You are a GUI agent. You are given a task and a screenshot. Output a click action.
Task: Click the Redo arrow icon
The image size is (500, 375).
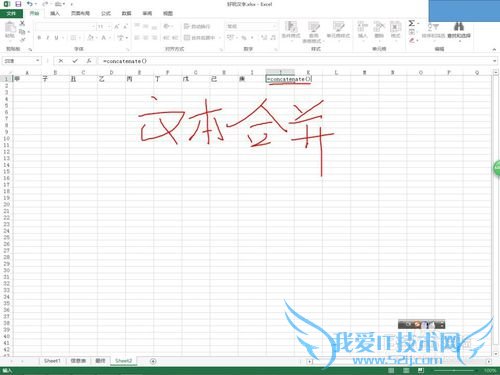coord(45,4)
